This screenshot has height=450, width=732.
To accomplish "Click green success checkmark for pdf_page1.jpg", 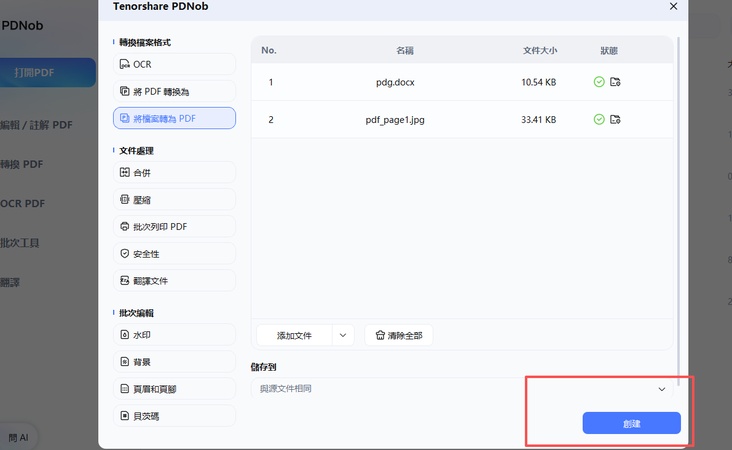I will 599,120.
